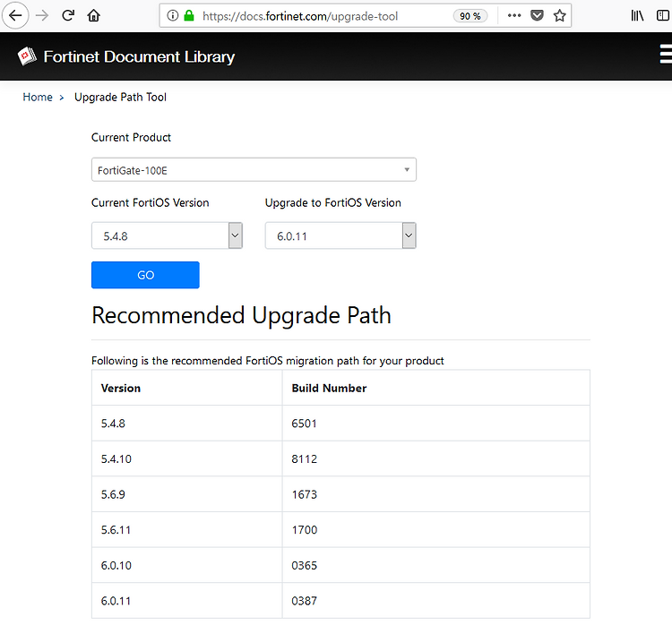Click the blue GO button
The image size is (672, 625).
[145, 275]
